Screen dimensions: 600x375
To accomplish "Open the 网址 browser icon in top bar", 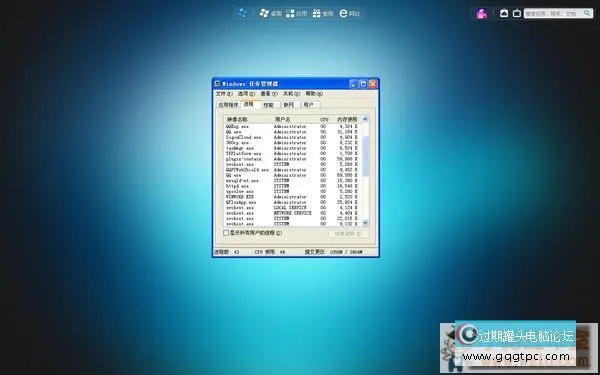I will coord(344,13).
